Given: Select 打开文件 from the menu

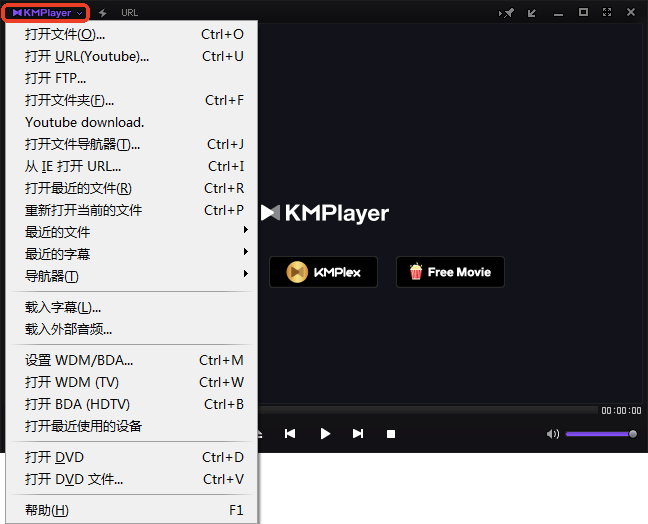Looking at the screenshot, I should click(x=65, y=34).
